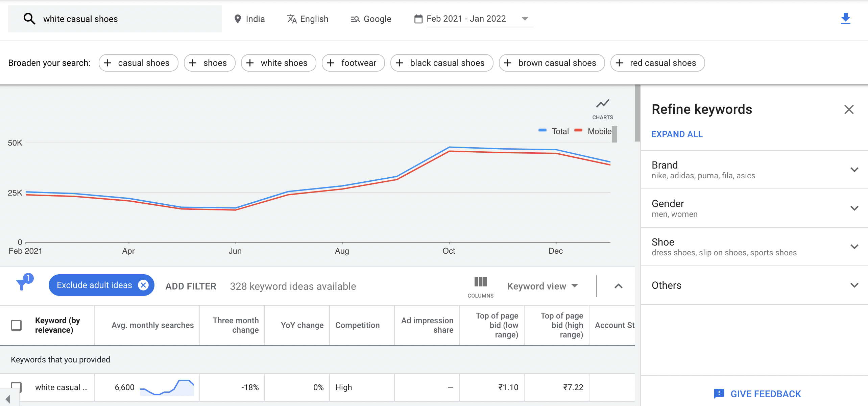Close the Refine keywords panel
Screen dimensions: 868x406
tap(849, 109)
